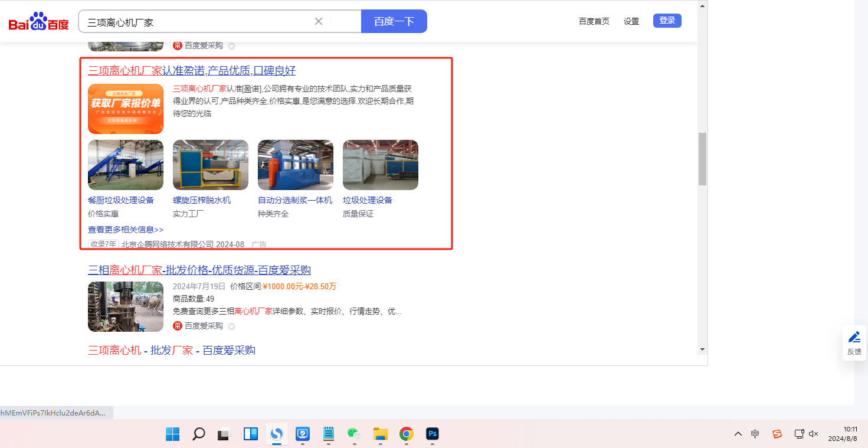Click the vertical scrollbar thumb
The image size is (868, 448).
click(702, 159)
